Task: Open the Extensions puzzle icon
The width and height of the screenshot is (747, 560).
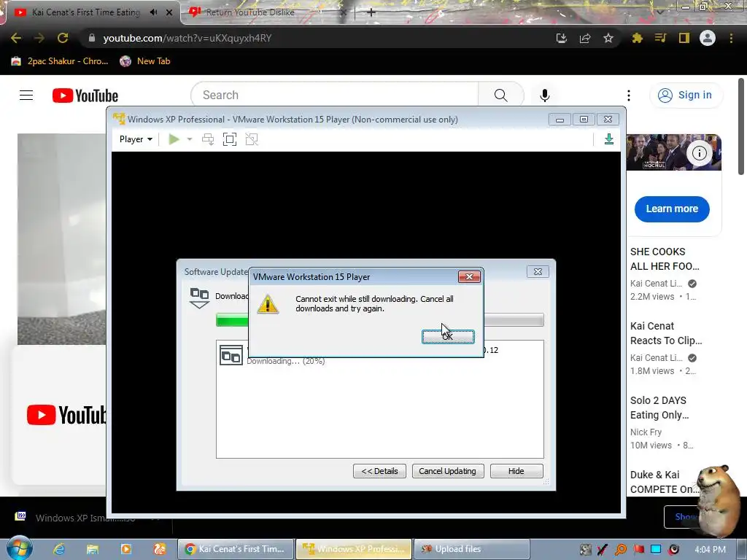Action: (x=637, y=38)
